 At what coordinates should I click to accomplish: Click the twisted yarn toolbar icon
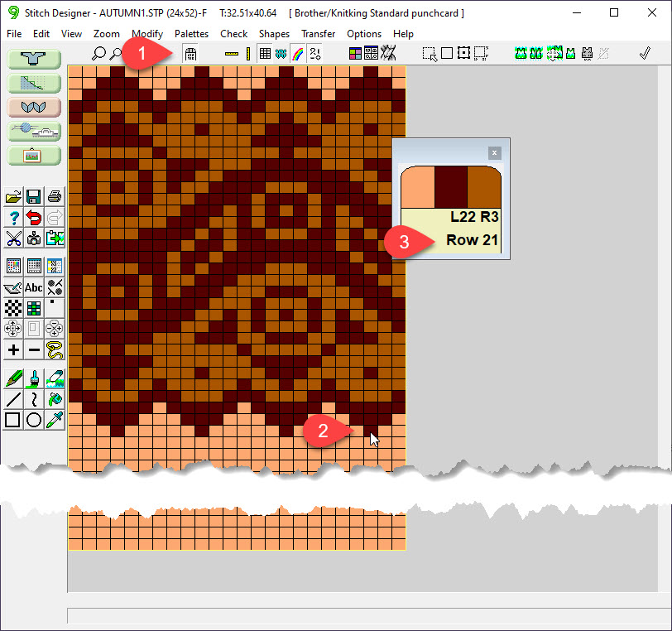tap(388, 53)
